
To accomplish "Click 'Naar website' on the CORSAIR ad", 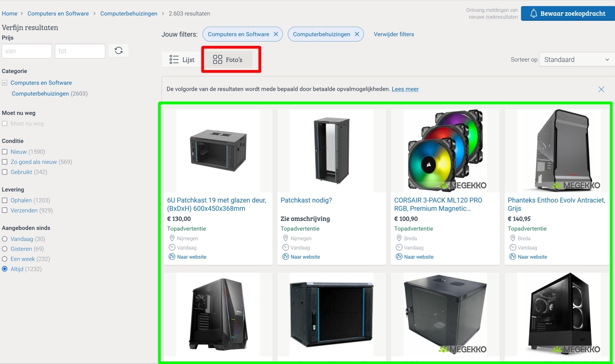I will tap(419, 257).
